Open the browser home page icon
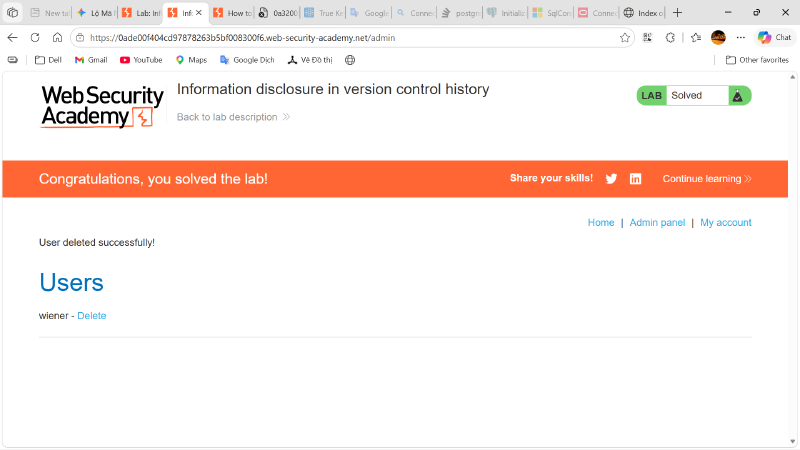Image resolution: width=800 pixels, height=450 pixels. 57,37
